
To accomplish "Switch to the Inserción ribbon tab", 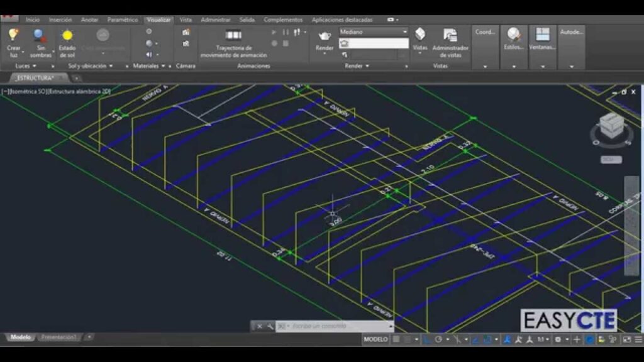I will pos(60,19).
